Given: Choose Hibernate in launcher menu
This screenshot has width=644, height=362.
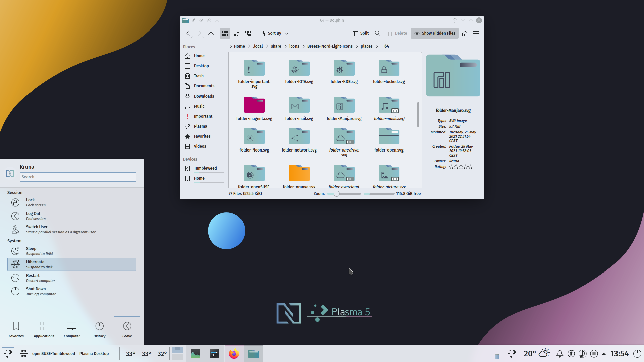Looking at the screenshot, I should (72, 264).
